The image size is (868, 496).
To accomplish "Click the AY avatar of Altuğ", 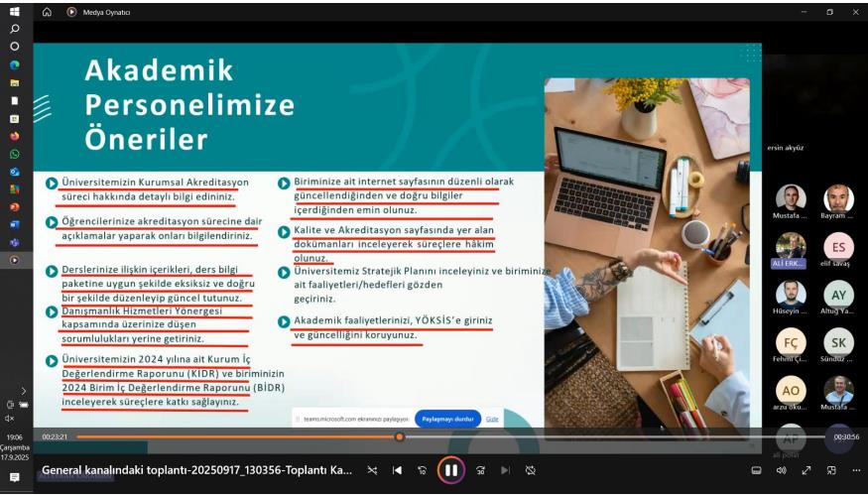I will (838, 295).
